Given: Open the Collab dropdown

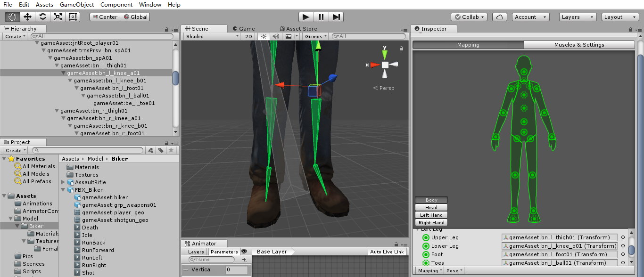Looking at the screenshot, I should pyautogui.click(x=469, y=17).
